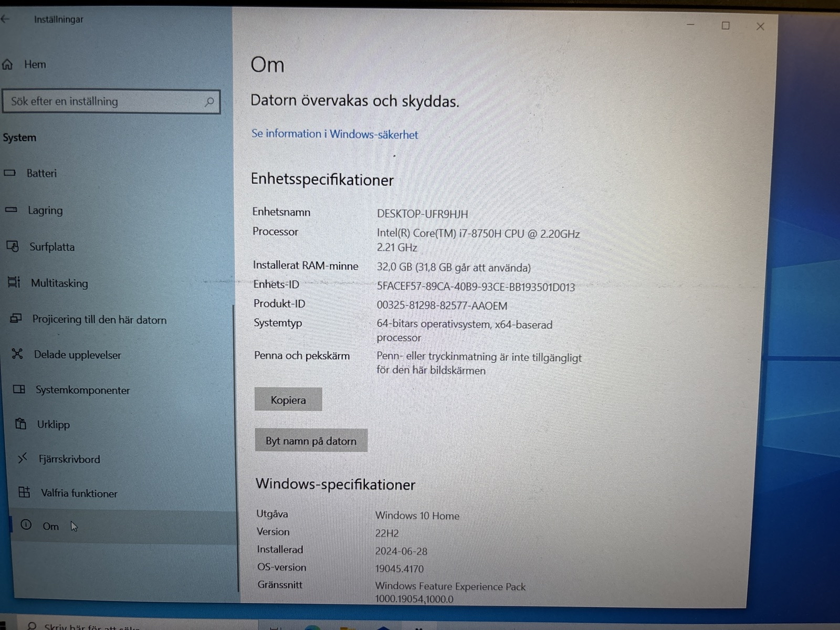Viewport: 840px width, 630px height.
Task: Click the Surfplatta tablet icon
Action: point(13,246)
